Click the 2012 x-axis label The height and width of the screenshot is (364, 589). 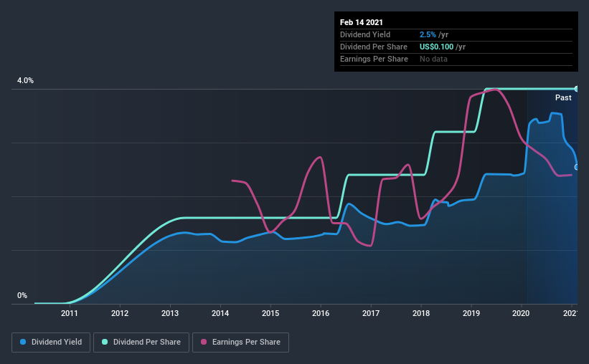tap(120, 313)
